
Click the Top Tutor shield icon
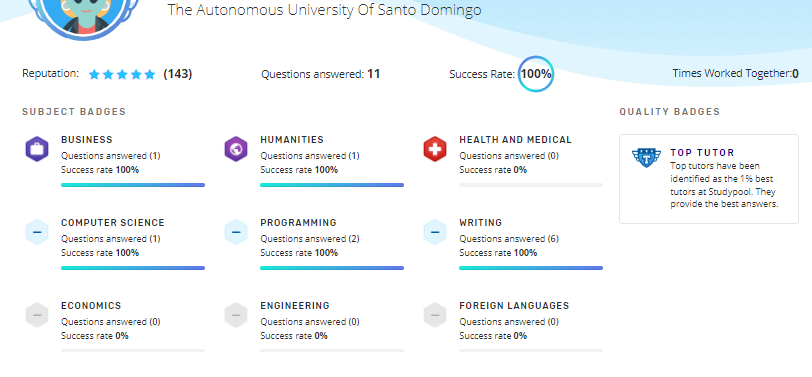pos(646,157)
